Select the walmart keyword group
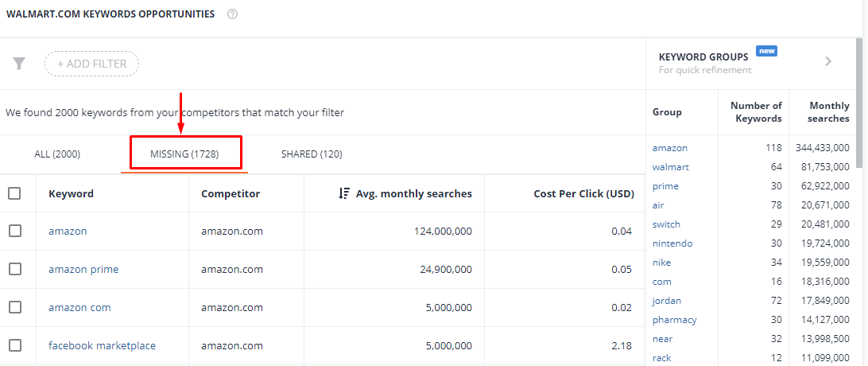The image size is (868, 366). (x=670, y=167)
